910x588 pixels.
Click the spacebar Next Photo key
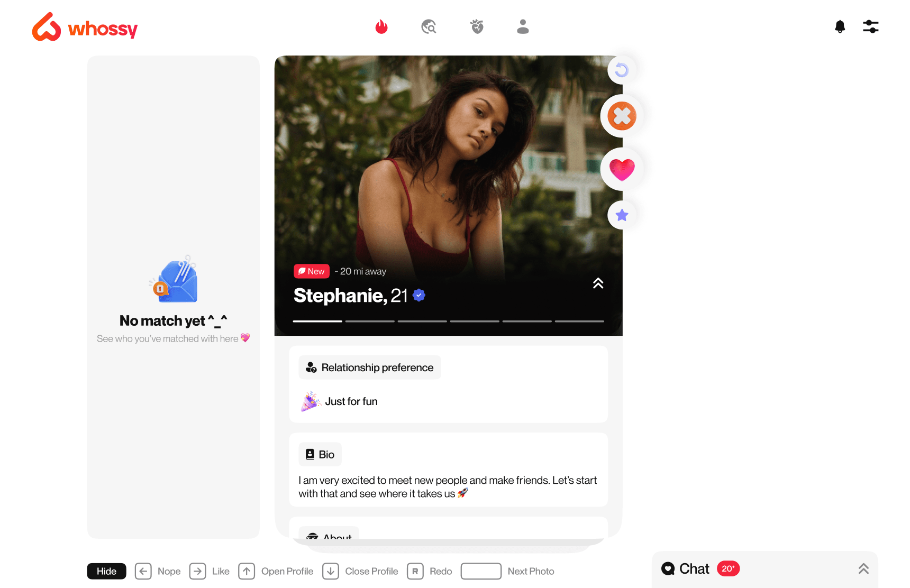click(481, 571)
